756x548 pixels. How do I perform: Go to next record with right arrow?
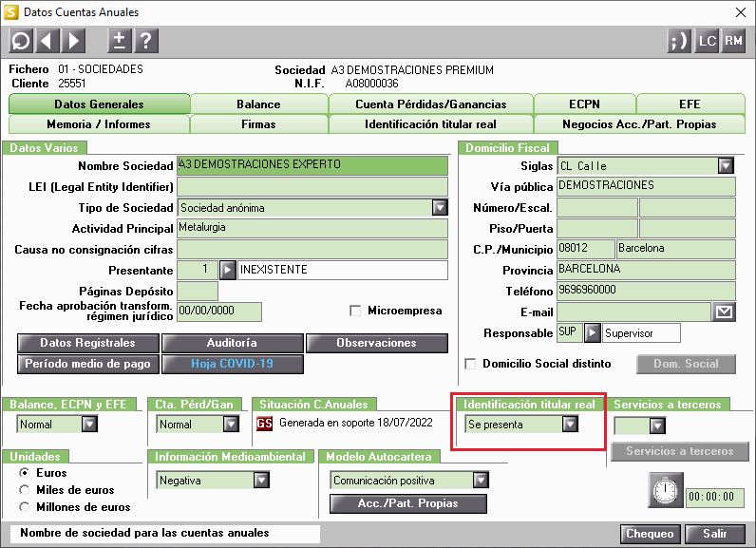click(74, 41)
